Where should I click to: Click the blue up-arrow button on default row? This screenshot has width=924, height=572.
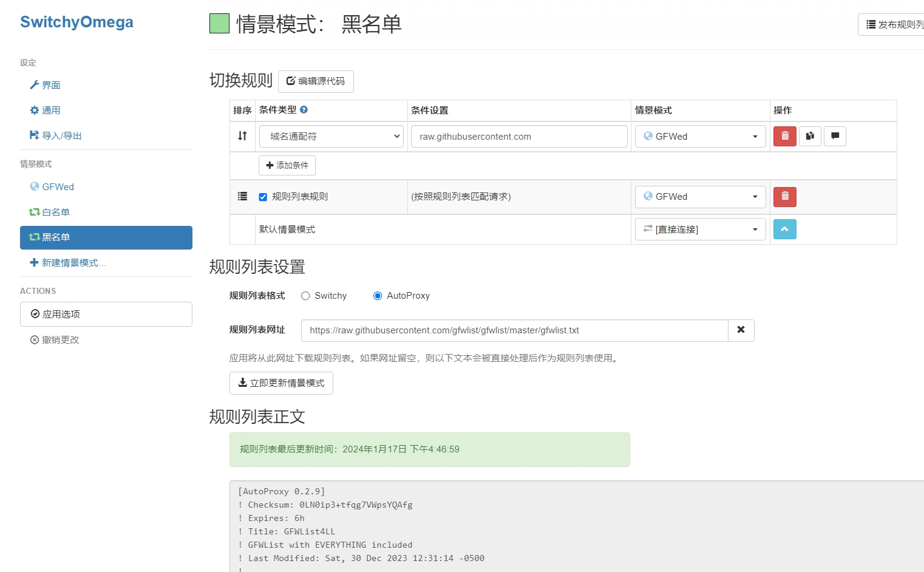(x=785, y=229)
